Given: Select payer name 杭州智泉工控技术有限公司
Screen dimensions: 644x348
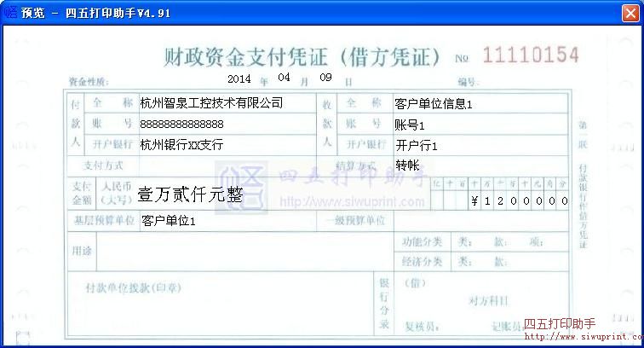Looking at the screenshot, I should click(x=211, y=103).
